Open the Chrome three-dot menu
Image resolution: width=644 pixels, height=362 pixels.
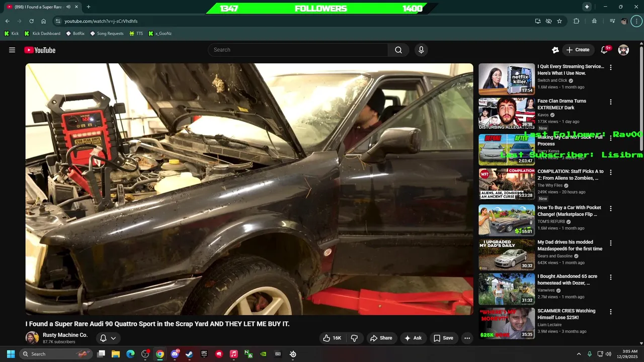[637, 21]
